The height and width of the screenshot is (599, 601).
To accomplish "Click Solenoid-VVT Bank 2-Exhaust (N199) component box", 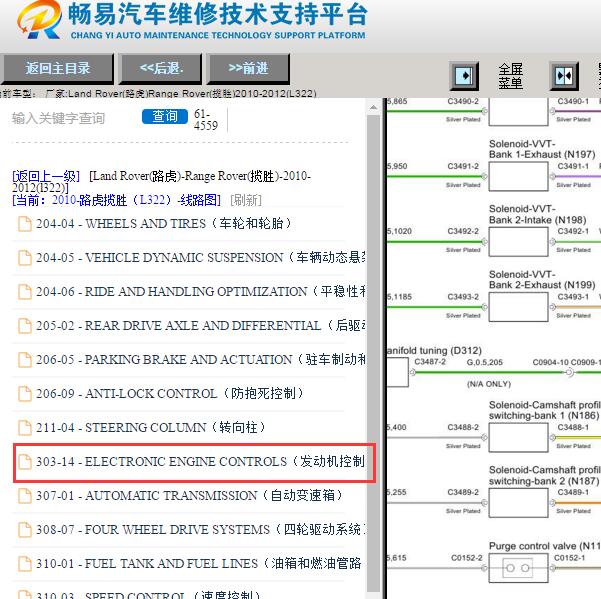I will (x=519, y=307).
